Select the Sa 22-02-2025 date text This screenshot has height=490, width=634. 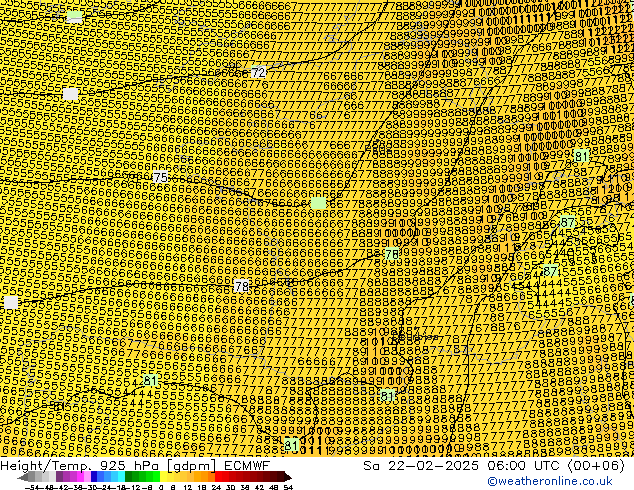point(421,466)
